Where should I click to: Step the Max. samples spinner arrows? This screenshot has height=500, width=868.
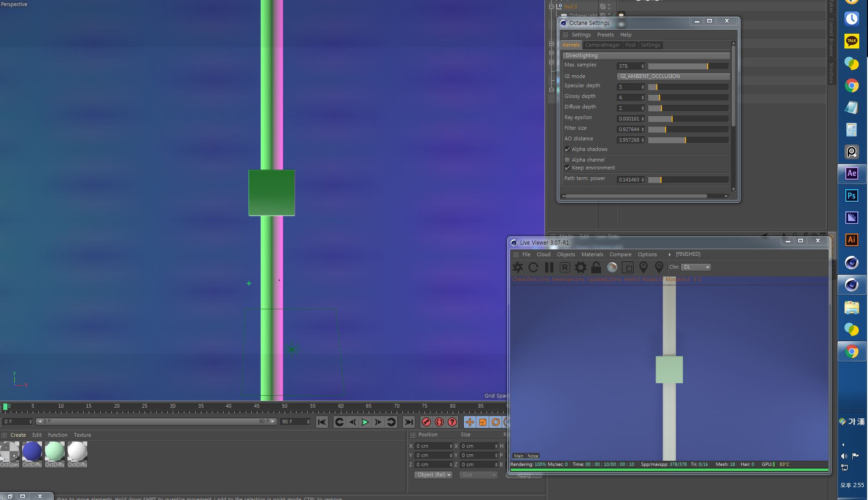[643, 66]
